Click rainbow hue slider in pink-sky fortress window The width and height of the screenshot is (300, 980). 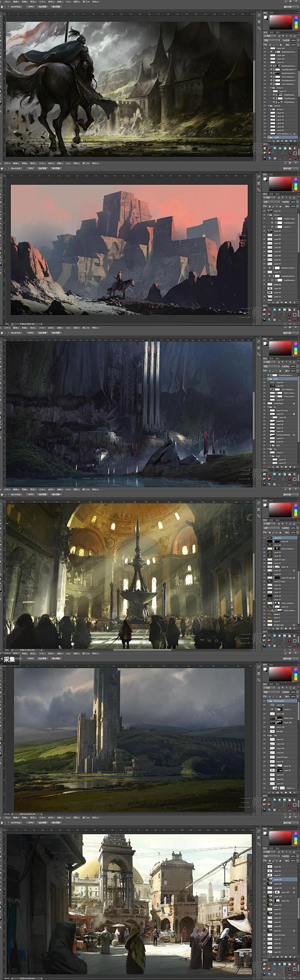click(x=296, y=184)
